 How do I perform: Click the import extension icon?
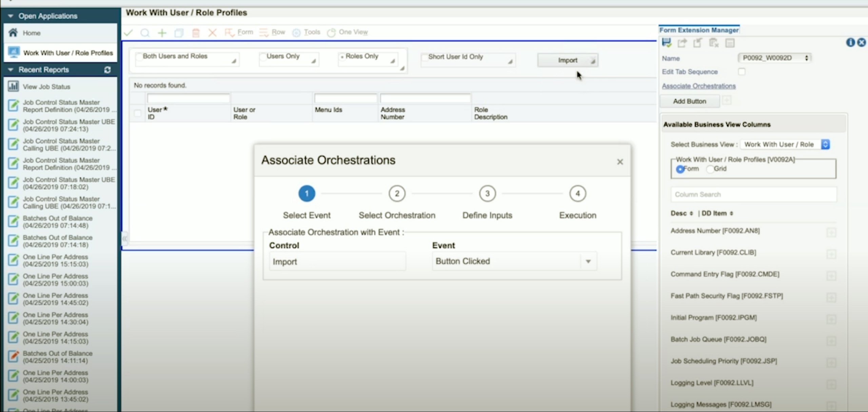click(698, 43)
